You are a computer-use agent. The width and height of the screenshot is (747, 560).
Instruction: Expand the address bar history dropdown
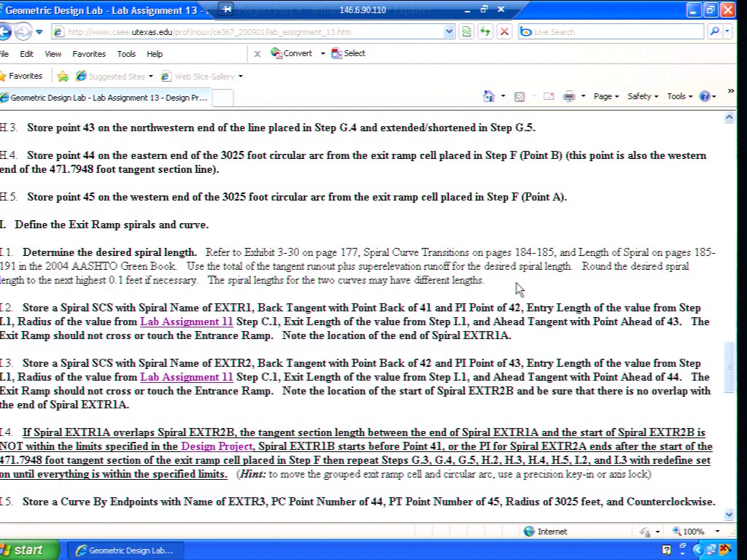point(449,32)
